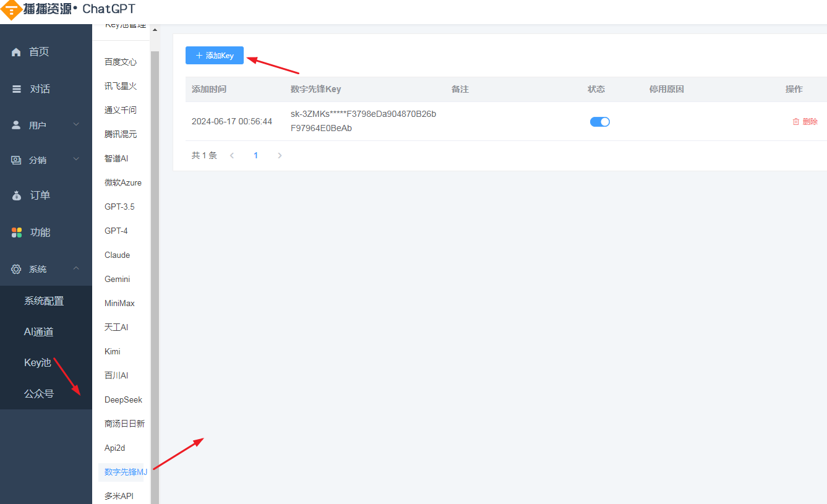This screenshot has width=827, height=504.
Task: Click the 添加Key button
Action: coord(215,56)
